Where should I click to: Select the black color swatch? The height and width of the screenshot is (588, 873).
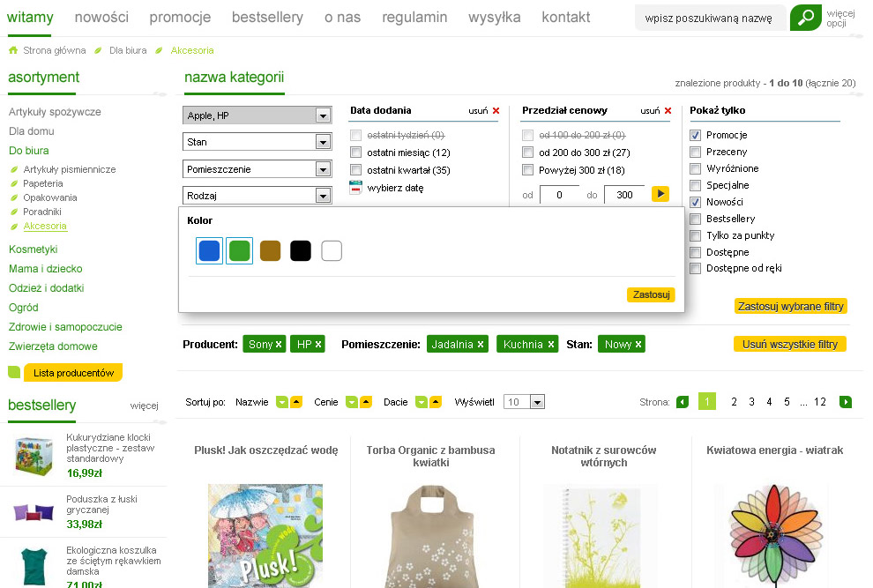tap(301, 251)
